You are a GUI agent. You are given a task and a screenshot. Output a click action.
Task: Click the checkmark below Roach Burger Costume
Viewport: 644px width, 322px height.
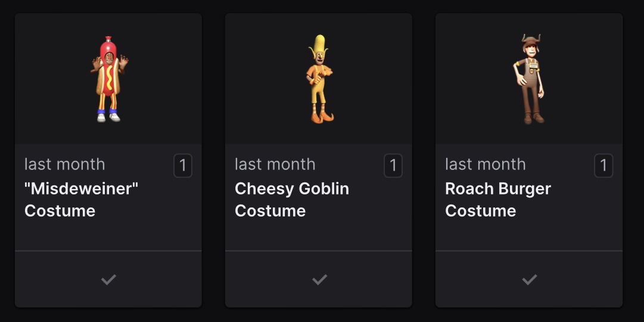click(x=530, y=280)
